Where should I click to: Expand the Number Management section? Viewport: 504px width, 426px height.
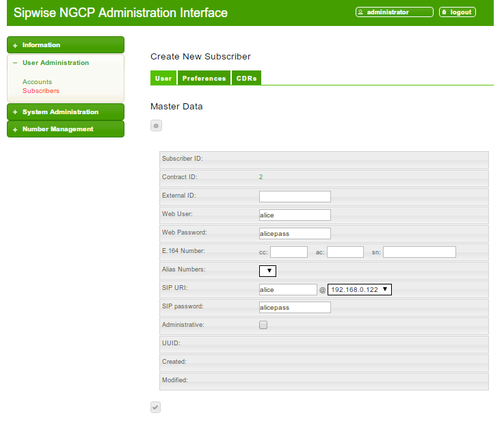tap(66, 129)
